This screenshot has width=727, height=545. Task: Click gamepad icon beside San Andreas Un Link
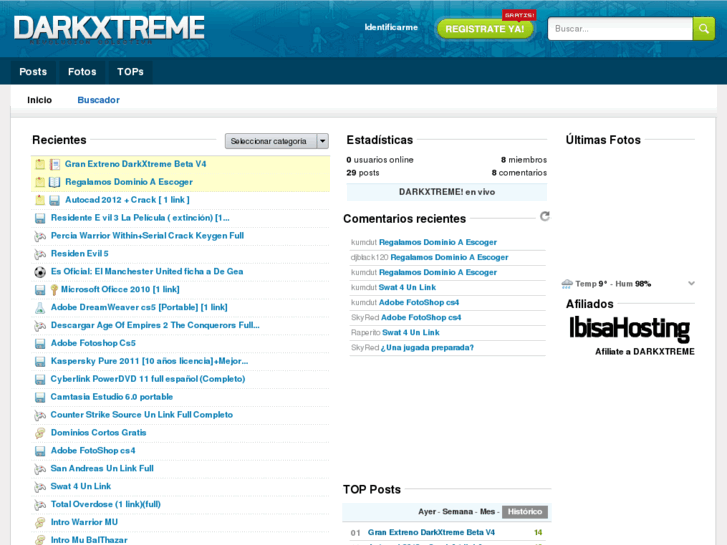[40, 469]
